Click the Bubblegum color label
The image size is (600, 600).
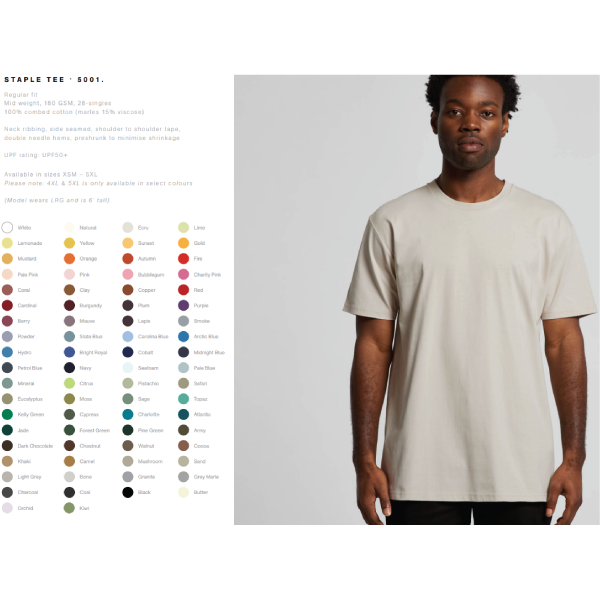[151, 275]
